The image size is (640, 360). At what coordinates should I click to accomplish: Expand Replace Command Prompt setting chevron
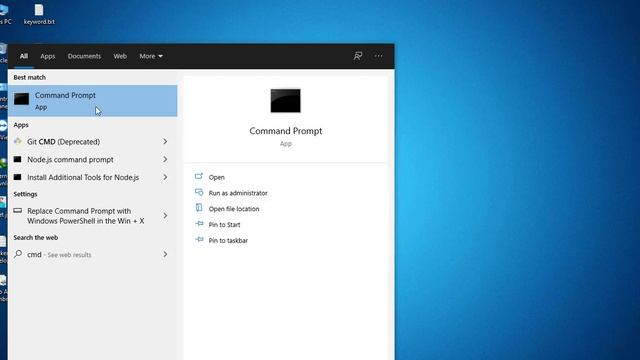(x=165, y=216)
